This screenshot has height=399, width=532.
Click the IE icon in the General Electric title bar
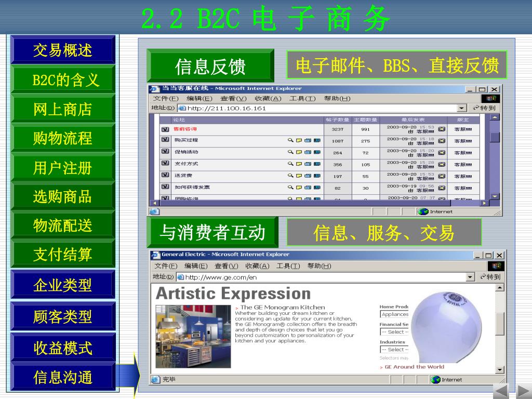point(156,255)
